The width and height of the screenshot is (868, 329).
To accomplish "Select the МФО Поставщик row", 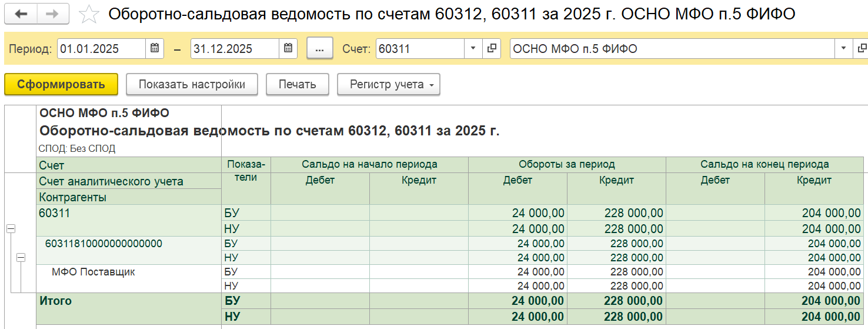I will click(x=94, y=272).
